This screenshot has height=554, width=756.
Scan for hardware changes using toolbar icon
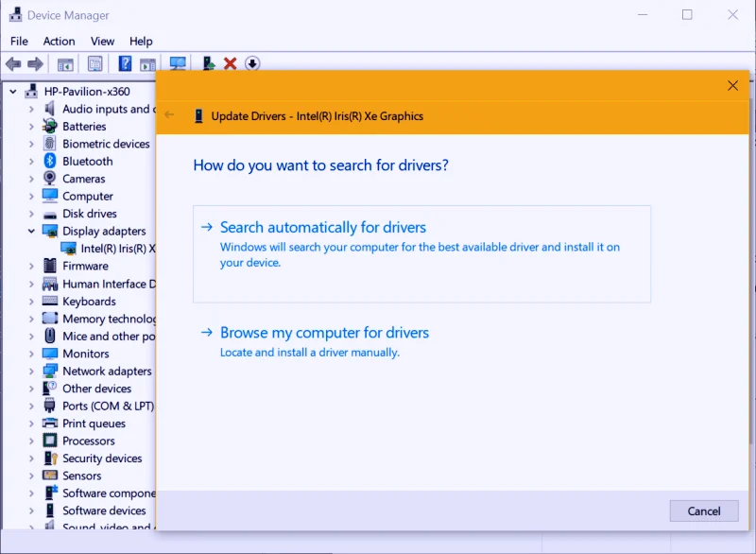[x=180, y=63]
